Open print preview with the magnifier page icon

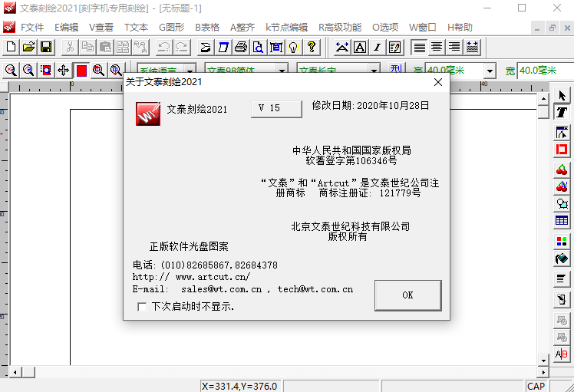(x=259, y=47)
